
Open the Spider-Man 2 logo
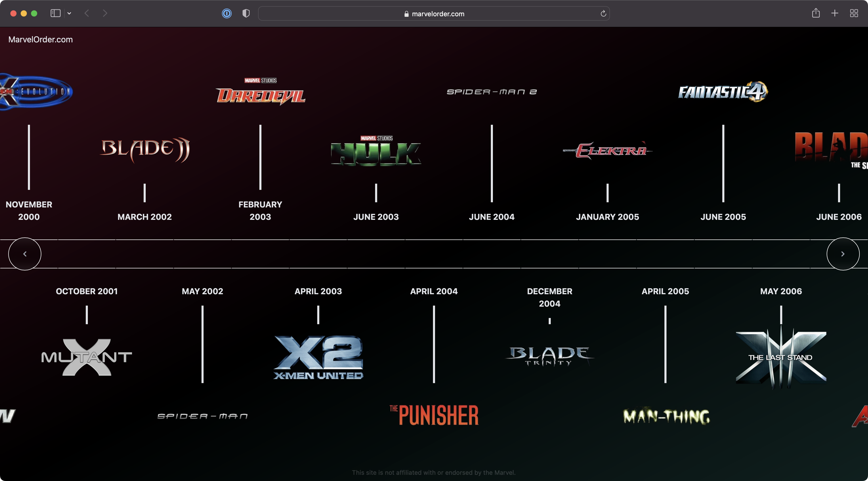pos(492,92)
